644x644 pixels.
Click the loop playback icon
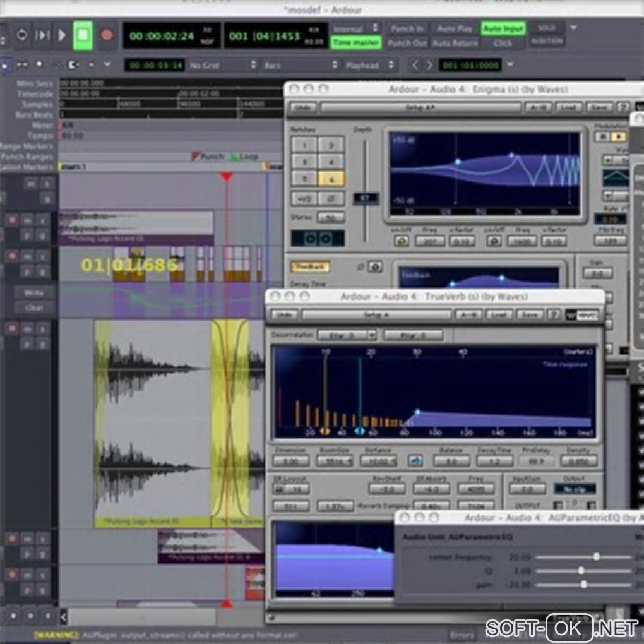coord(22,35)
